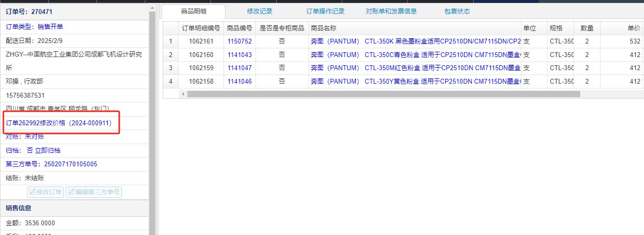Click row number 4 in the grid
The width and height of the screenshot is (644, 235).
pos(170,82)
